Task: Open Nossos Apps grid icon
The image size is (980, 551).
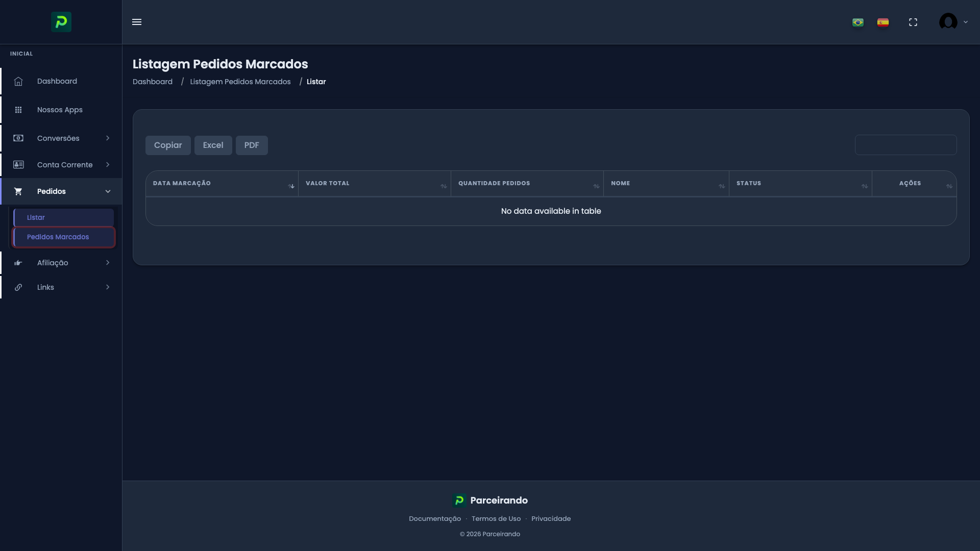Action: click(18, 110)
